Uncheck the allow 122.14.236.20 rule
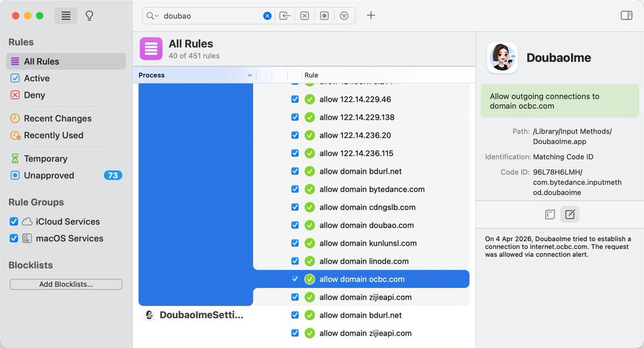This screenshot has height=348, width=644. (x=295, y=135)
